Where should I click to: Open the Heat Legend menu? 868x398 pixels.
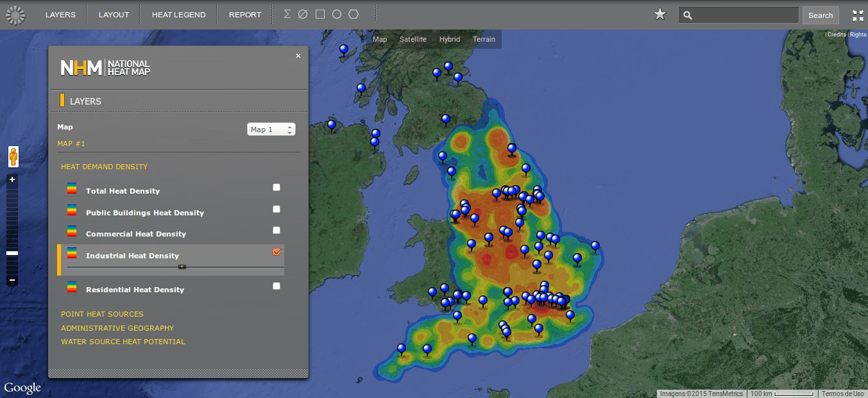tap(178, 15)
